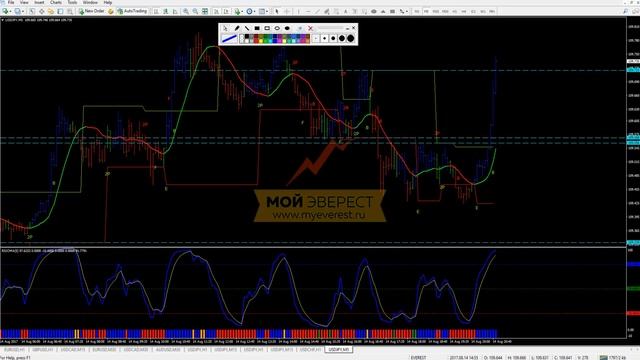Choose the largest brush size dot
This screenshot has width=640, height=360.
coord(350,38)
